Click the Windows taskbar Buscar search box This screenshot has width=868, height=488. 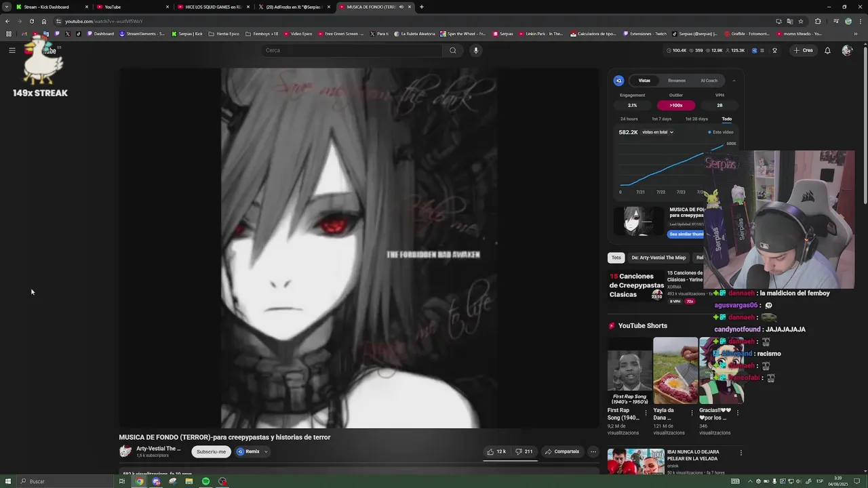[x=66, y=481]
